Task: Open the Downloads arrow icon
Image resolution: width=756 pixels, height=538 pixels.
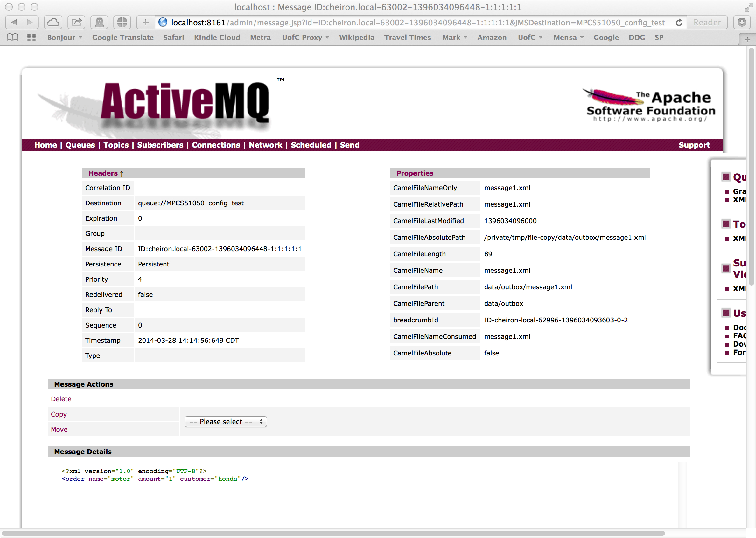Action: click(x=742, y=22)
